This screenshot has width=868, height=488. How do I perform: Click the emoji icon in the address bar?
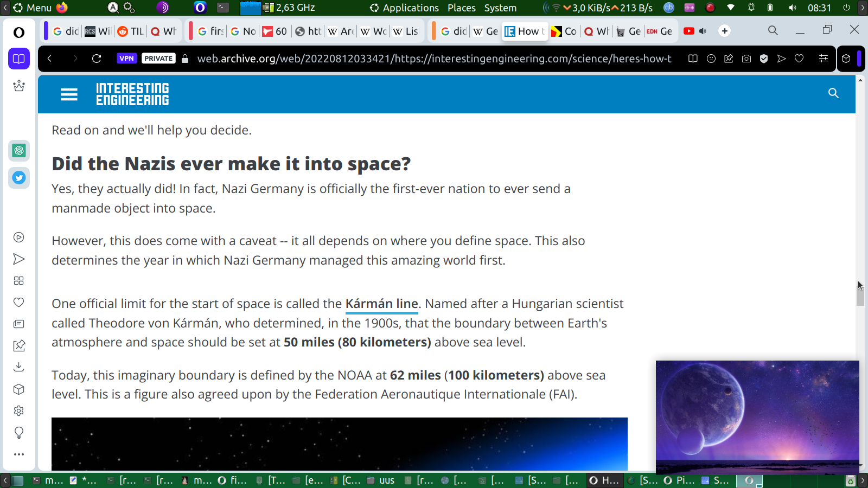point(711,59)
